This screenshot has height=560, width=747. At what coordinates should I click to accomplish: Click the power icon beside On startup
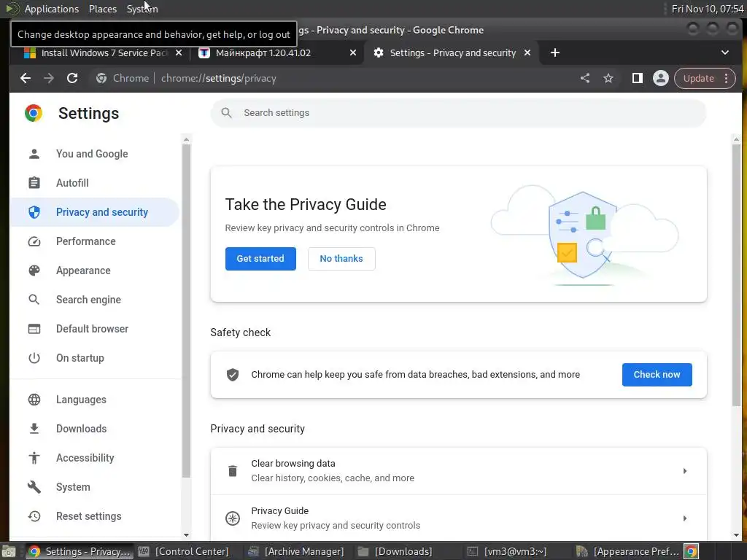coord(34,358)
